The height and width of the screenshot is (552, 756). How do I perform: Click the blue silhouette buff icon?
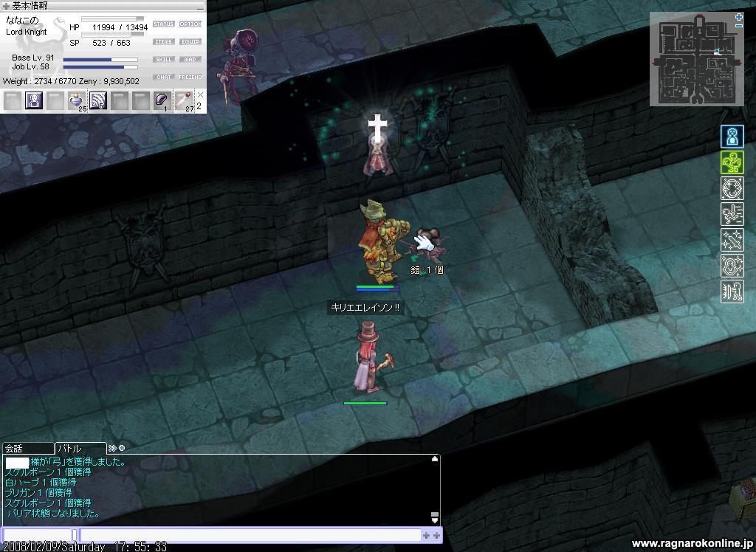pyautogui.click(x=732, y=137)
